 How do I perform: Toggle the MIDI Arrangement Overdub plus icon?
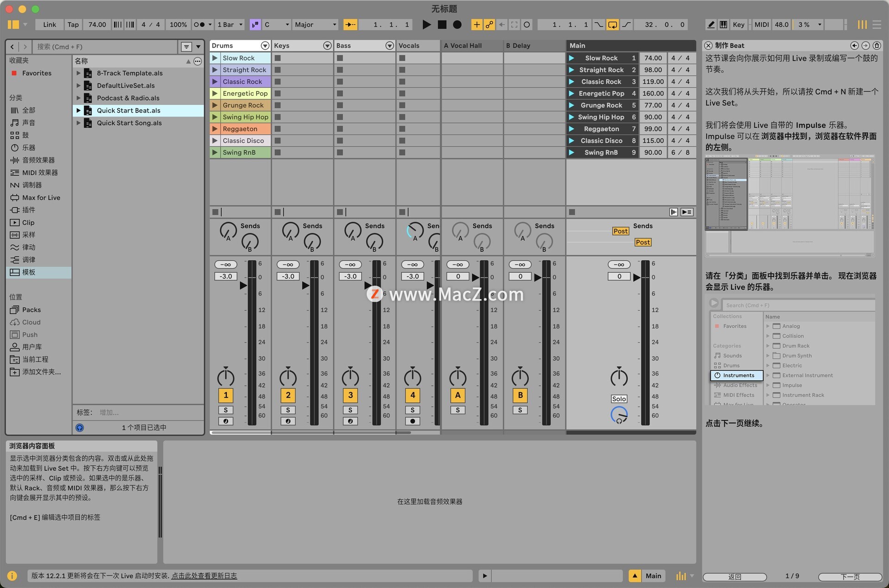point(476,25)
